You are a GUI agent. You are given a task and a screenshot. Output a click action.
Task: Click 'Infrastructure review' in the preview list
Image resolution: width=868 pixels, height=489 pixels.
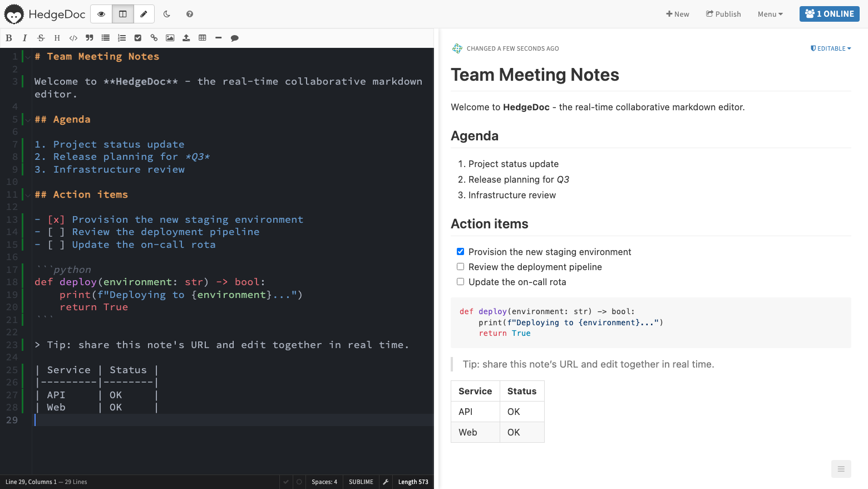(512, 195)
